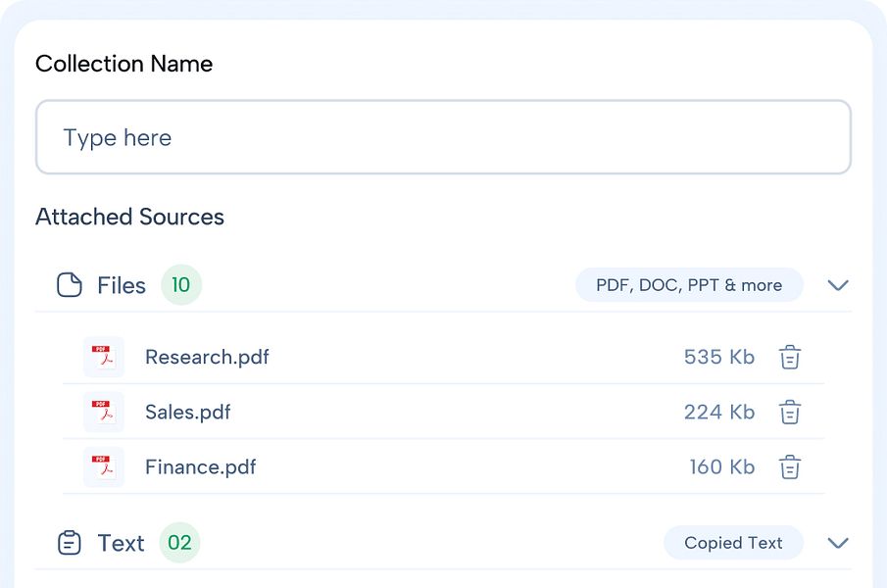The width and height of the screenshot is (887, 588).
Task: Open the Research.pdf file name
Action: (207, 357)
